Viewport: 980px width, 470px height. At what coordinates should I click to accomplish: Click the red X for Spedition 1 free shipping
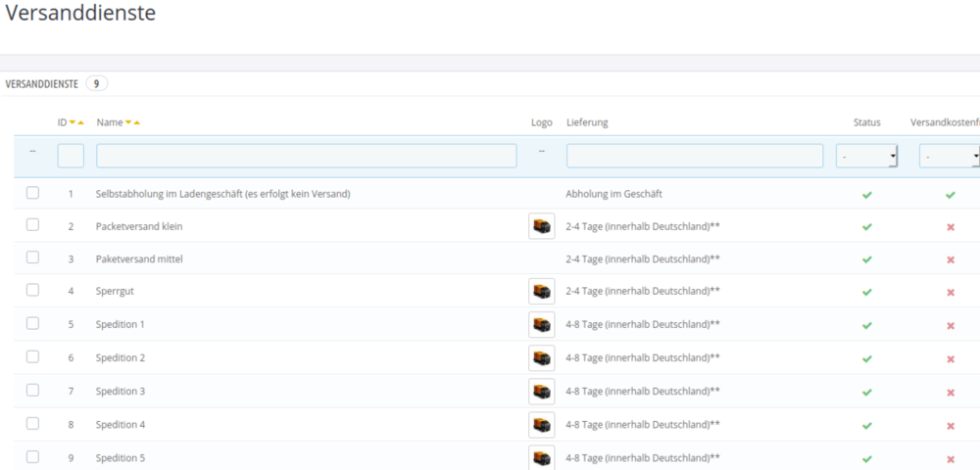coord(950,325)
